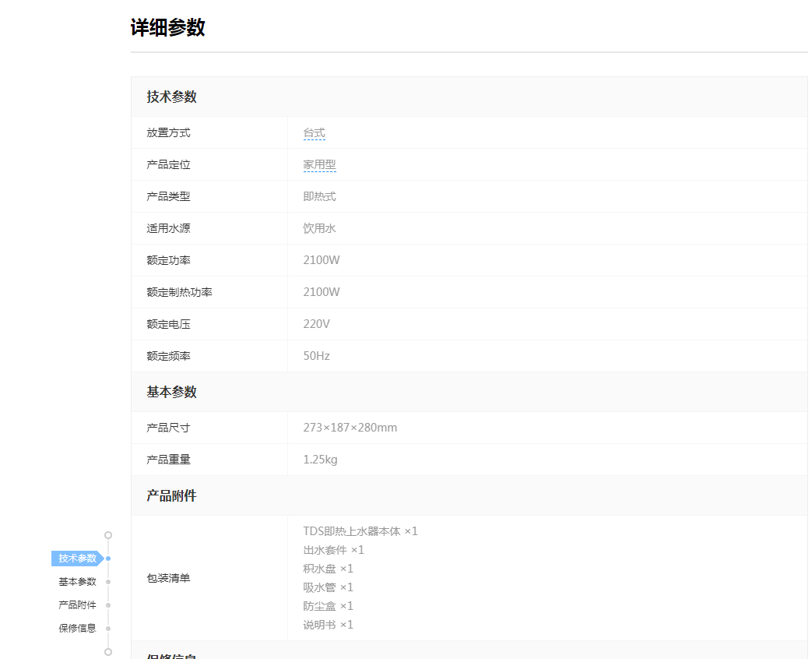Open 保修信息 in the side navigation
This screenshot has height=659, width=812.
(x=77, y=629)
